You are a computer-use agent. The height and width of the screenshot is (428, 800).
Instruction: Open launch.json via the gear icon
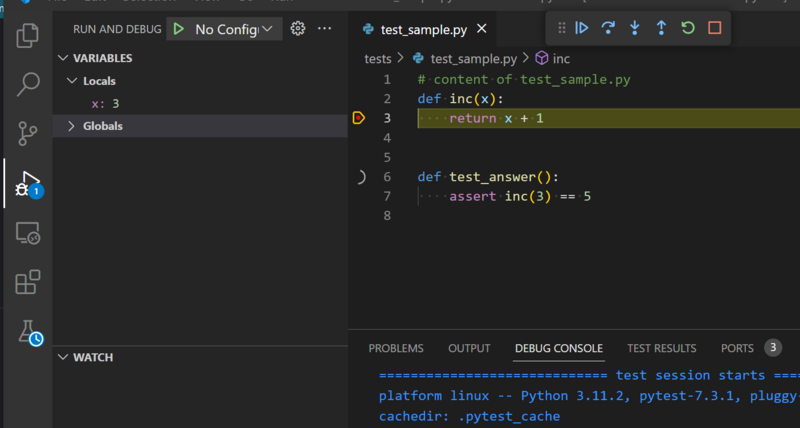298,29
